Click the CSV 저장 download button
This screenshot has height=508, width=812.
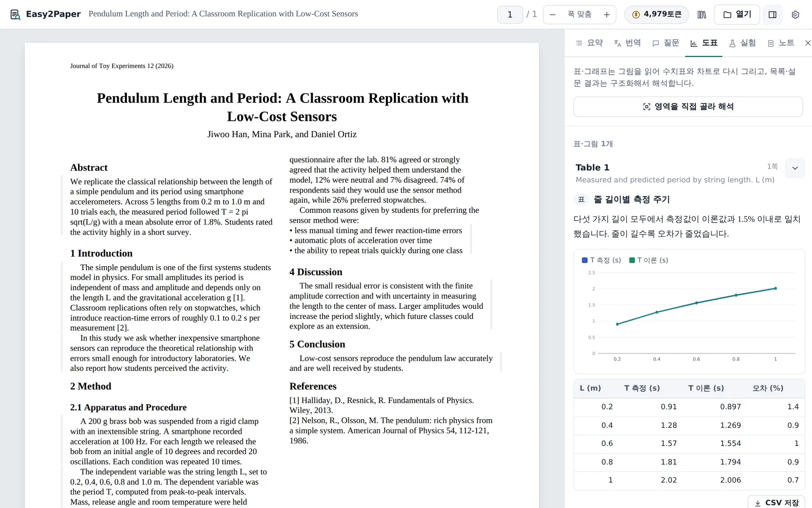pyautogui.click(x=777, y=502)
